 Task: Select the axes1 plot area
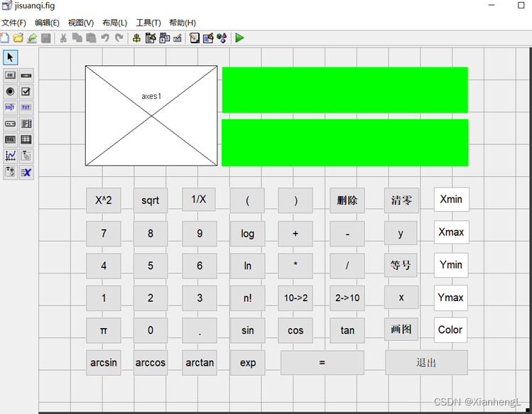pos(151,116)
